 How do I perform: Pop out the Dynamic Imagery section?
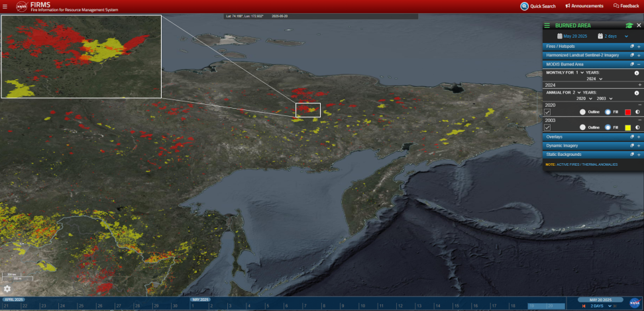(x=632, y=146)
